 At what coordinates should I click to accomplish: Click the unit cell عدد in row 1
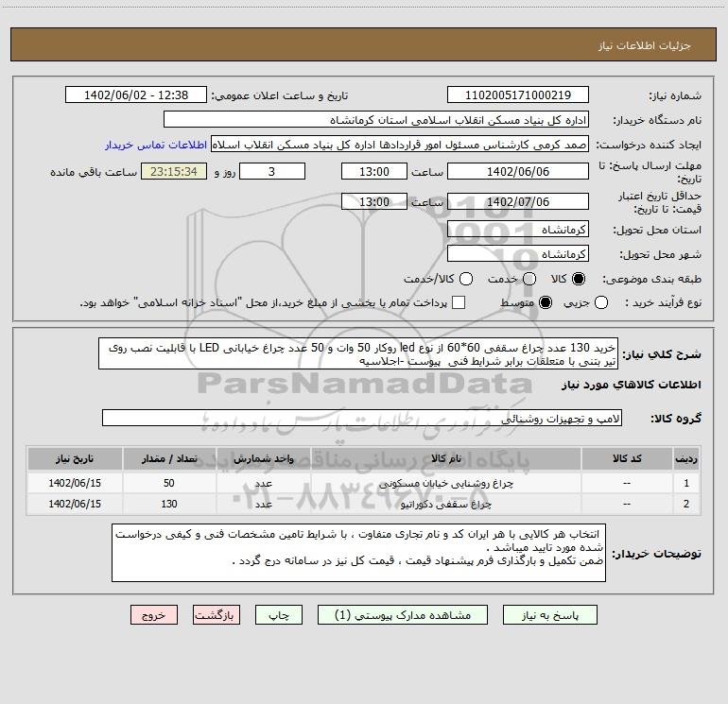263,483
